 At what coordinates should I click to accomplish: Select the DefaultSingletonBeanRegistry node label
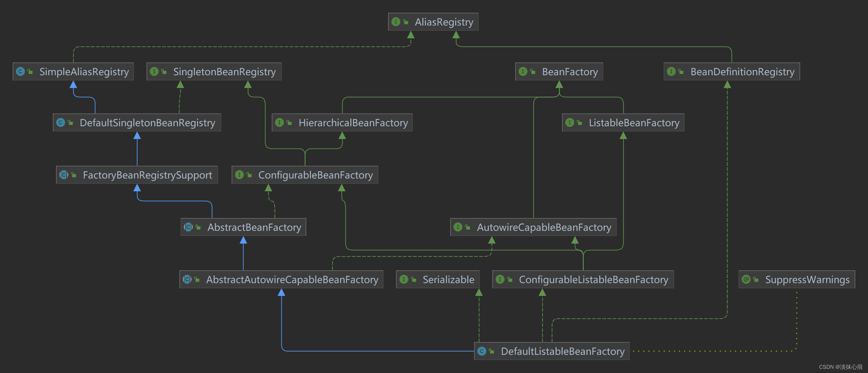point(147,122)
